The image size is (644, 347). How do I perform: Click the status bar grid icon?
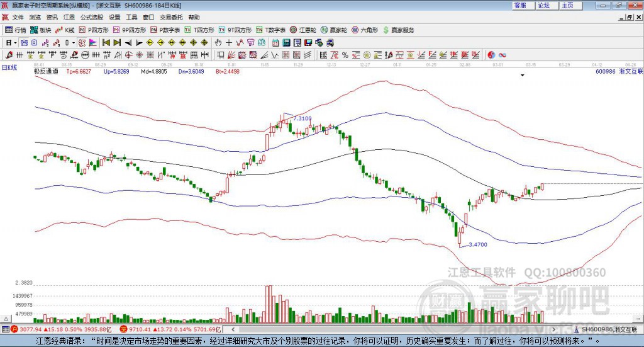(5, 329)
